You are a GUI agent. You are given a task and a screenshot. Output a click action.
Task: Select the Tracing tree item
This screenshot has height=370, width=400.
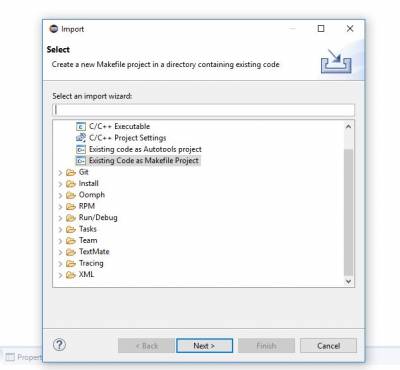click(91, 263)
